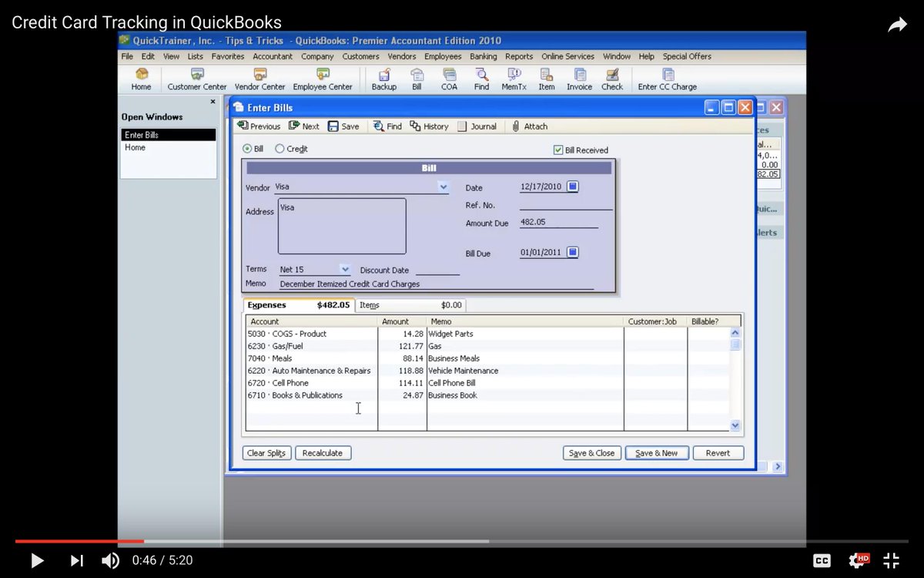Expand the Vendor dropdown

(443, 187)
